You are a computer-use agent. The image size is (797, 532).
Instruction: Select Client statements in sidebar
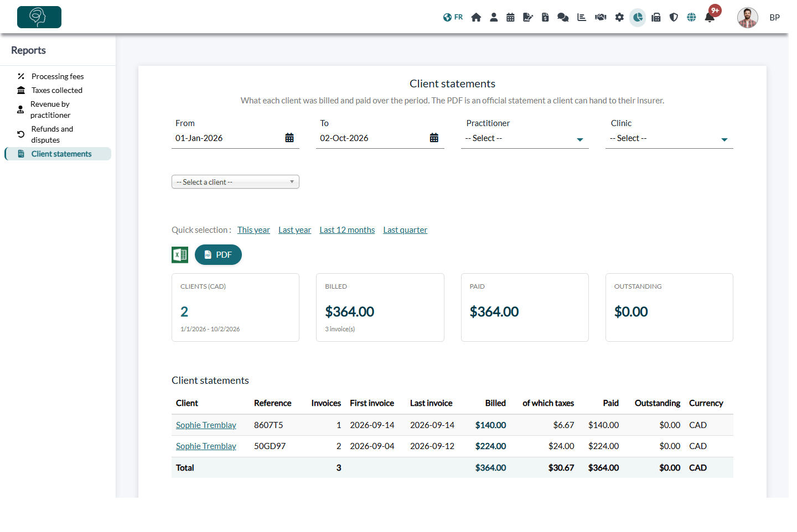point(58,154)
